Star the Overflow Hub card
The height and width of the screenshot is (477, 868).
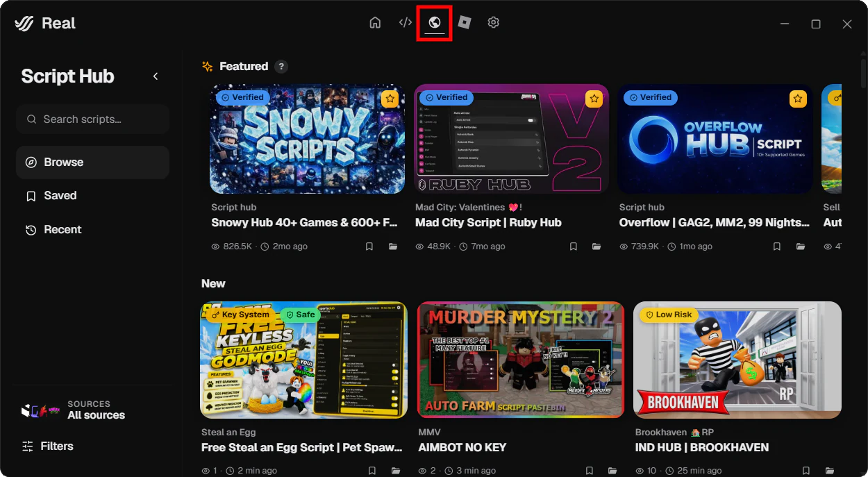(x=798, y=99)
